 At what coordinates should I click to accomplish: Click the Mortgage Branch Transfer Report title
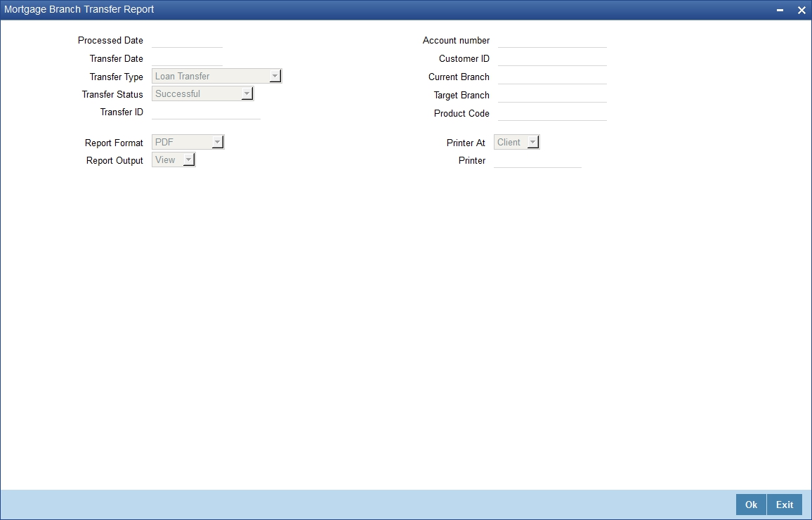click(79, 9)
